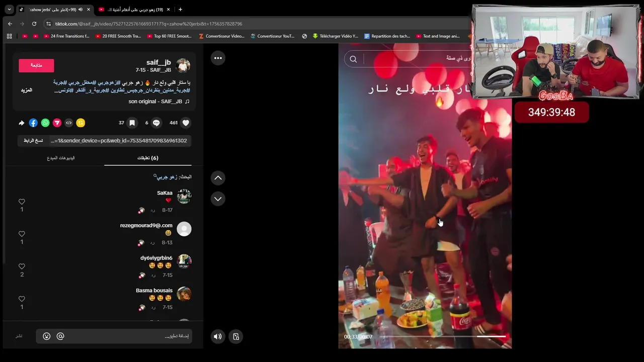The width and height of the screenshot is (644, 362).
Task: Open Basma bousais's avatar
Action: 184,294
